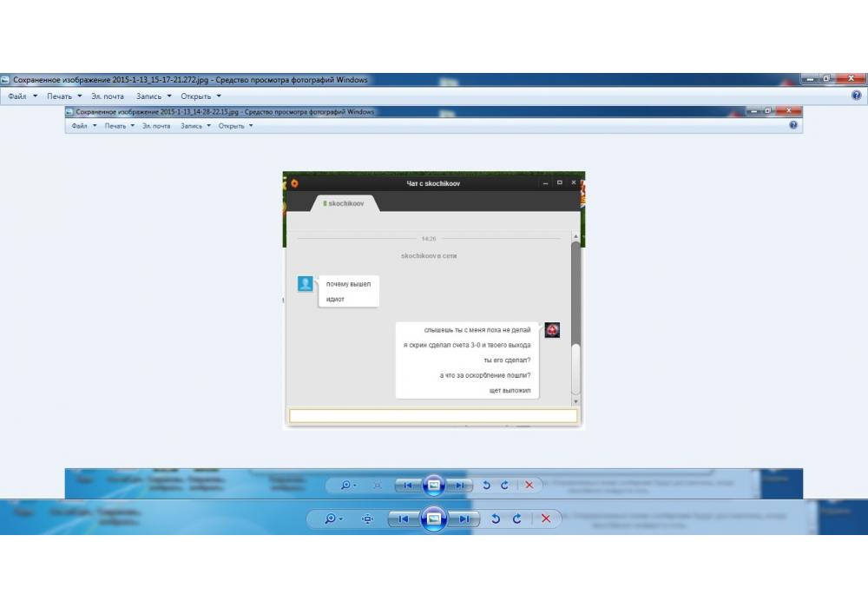Viewport: 868px width, 608px height.
Task: Maximize the inner photo viewer window
Action: pyautogui.click(x=768, y=111)
